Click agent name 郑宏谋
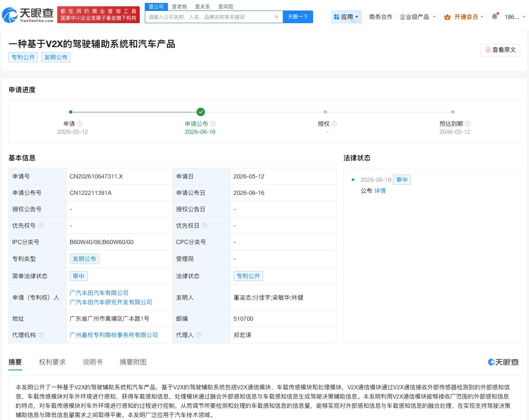The image size is (529, 420). click(242, 335)
